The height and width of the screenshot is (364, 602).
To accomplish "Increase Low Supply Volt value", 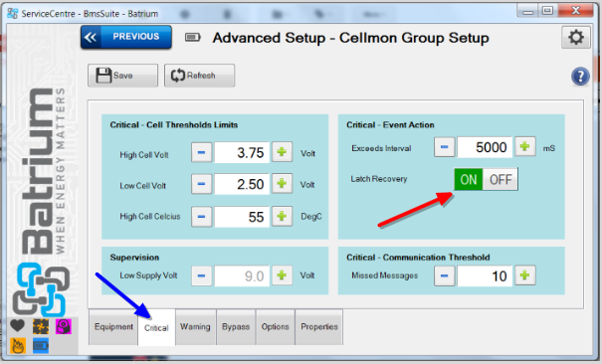I will click(282, 275).
